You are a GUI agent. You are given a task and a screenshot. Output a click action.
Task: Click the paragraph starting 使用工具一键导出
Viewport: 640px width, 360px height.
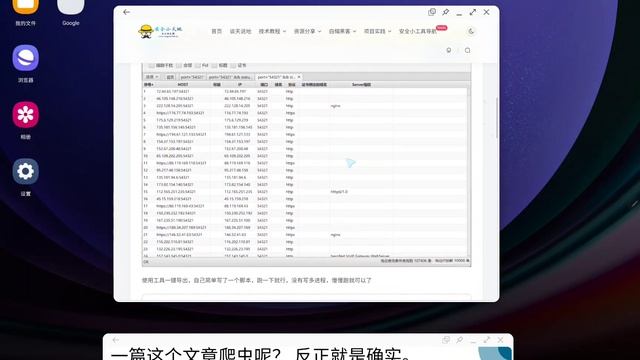click(256, 280)
